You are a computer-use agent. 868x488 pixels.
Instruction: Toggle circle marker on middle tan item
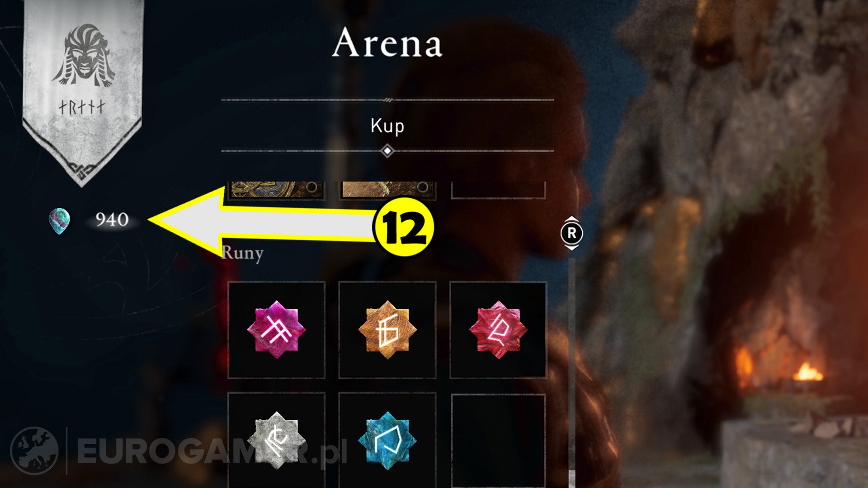(x=422, y=187)
